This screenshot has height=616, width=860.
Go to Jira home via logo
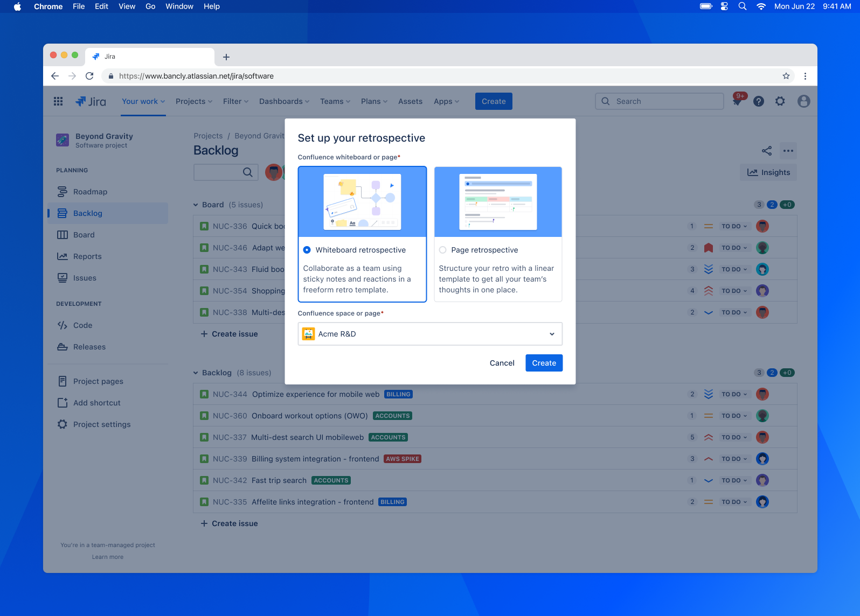(91, 101)
